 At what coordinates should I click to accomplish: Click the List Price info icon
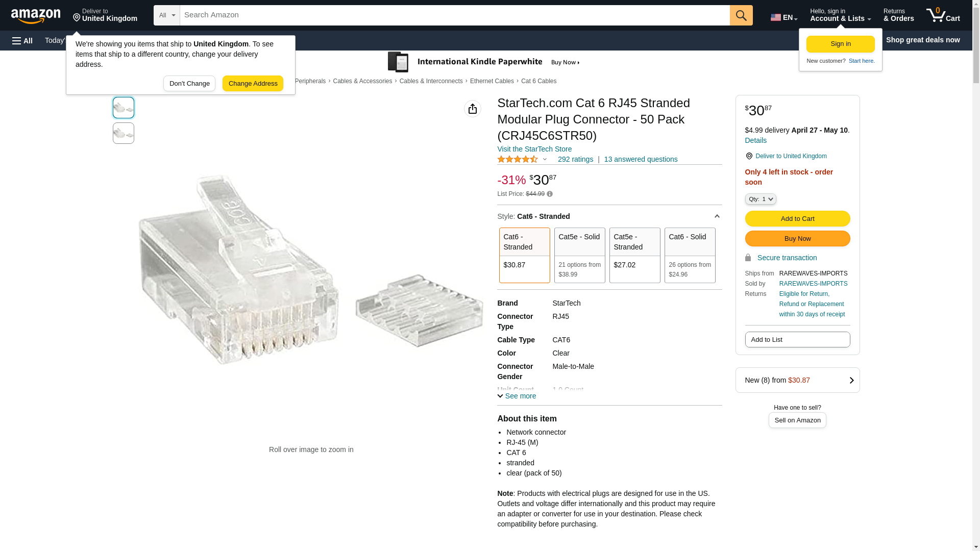[550, 194]
